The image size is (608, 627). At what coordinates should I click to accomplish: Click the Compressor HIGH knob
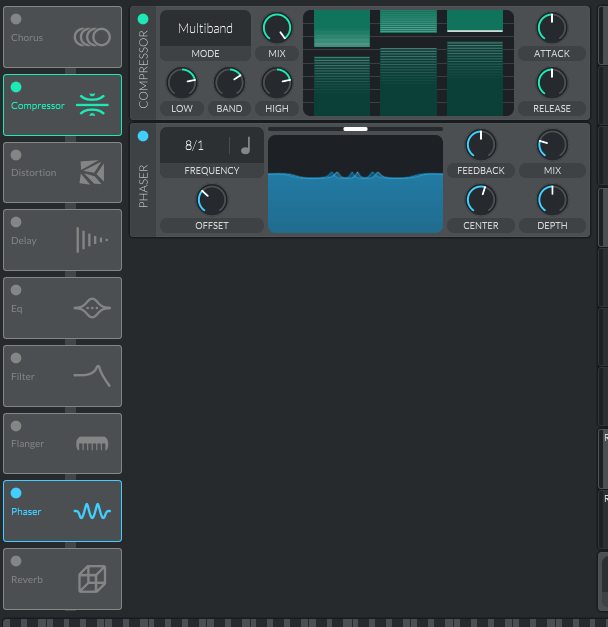point(277,83)
